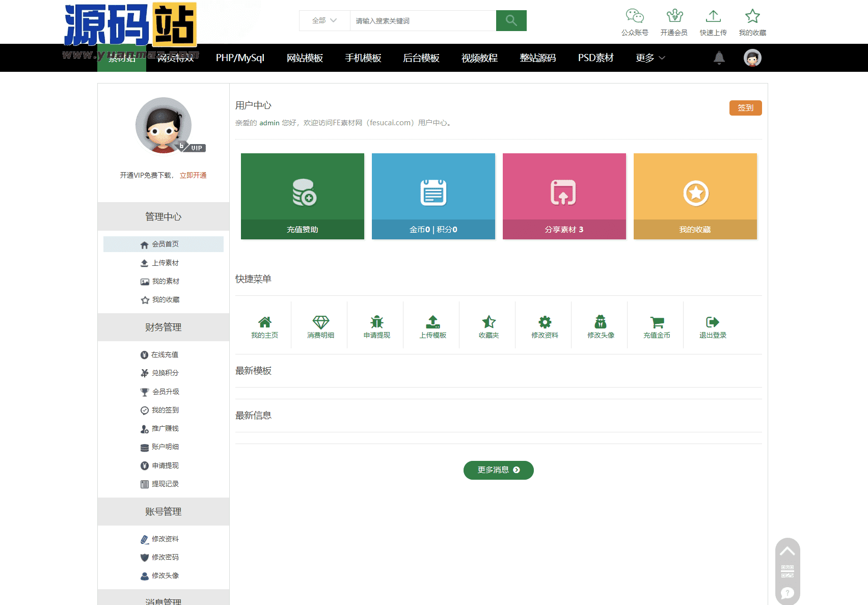868x605 pixels.
Task: Go to PHP/MySql navigation tab
Action: [x=240, y=58]
